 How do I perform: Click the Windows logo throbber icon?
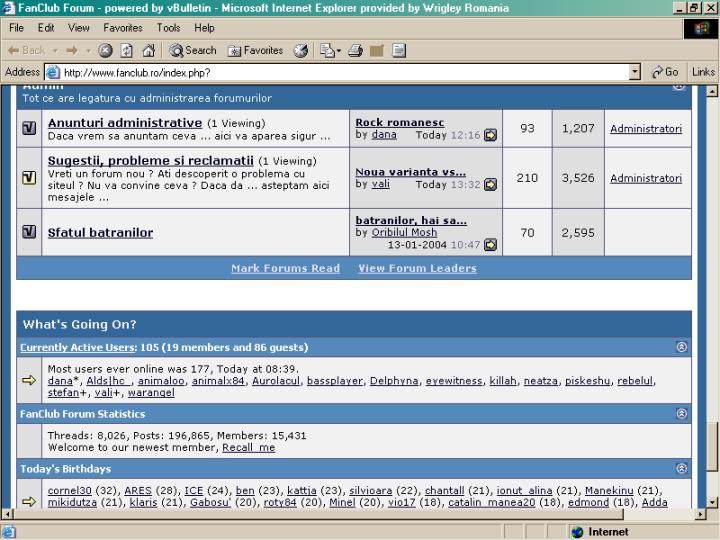701,29
